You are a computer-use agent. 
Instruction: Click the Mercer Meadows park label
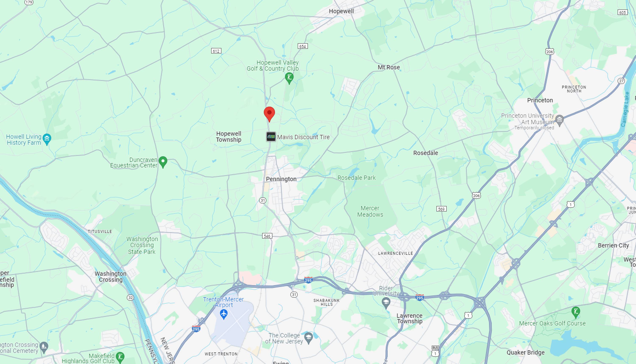370,211
